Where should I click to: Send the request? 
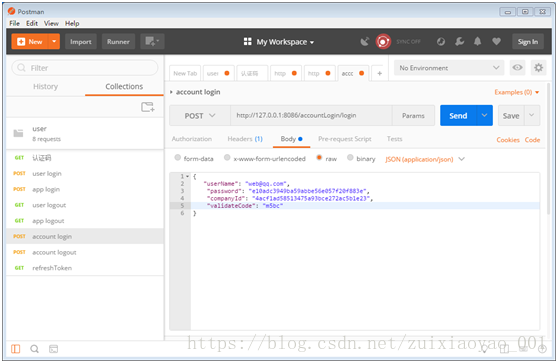pyautogui.click(x=458, y=116)
